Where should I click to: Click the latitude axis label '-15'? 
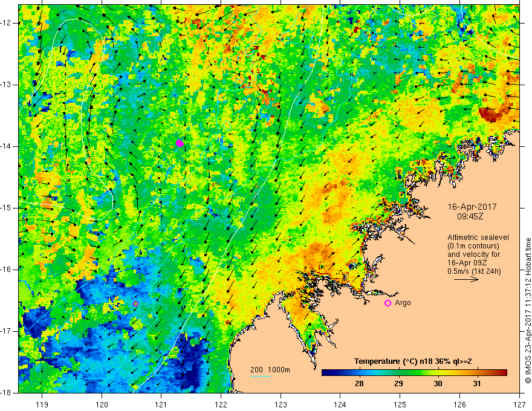click(x=6, y=208)
